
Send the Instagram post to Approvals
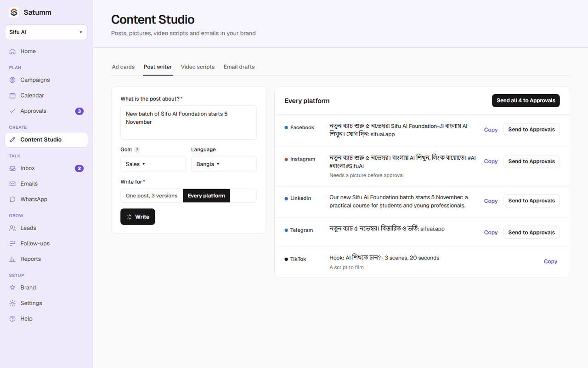531,161
